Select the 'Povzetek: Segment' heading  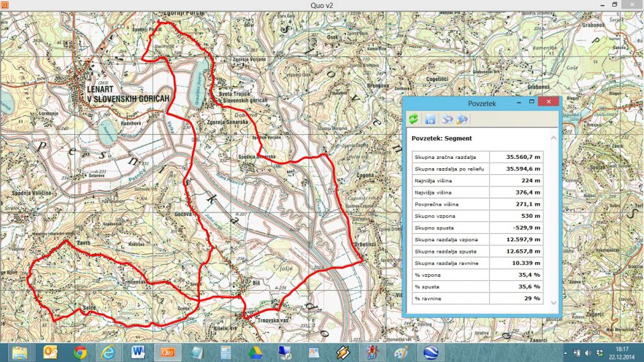pyautogui.click(x=441, y=138)
